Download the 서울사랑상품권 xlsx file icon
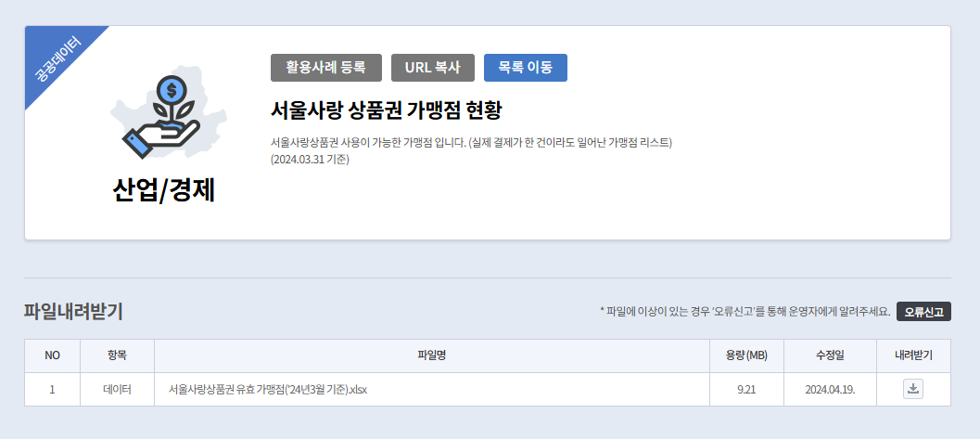 pyautogui.click(x=912, y=389)
